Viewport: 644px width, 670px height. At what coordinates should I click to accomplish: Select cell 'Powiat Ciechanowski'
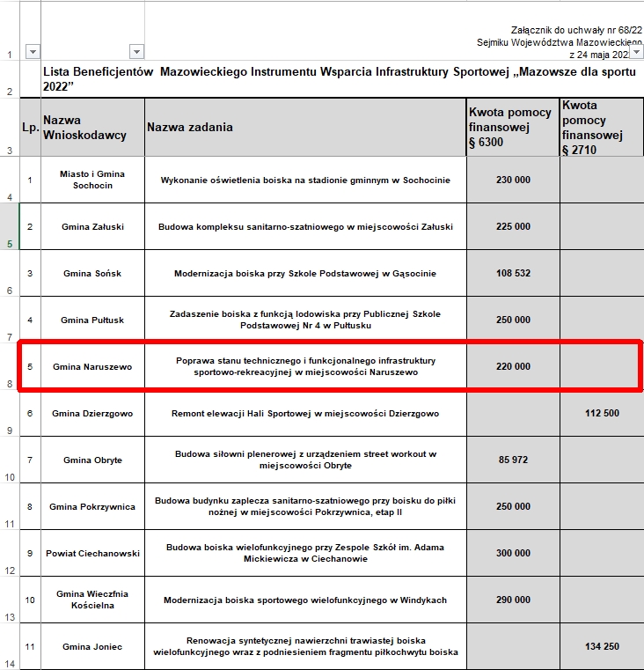point(92,553)
